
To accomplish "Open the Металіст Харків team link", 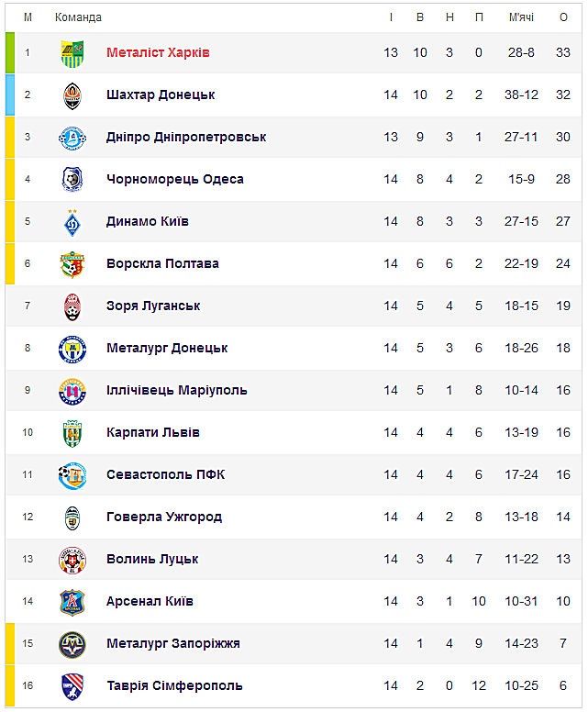I will pyautogui.click(x=158, y=52).
